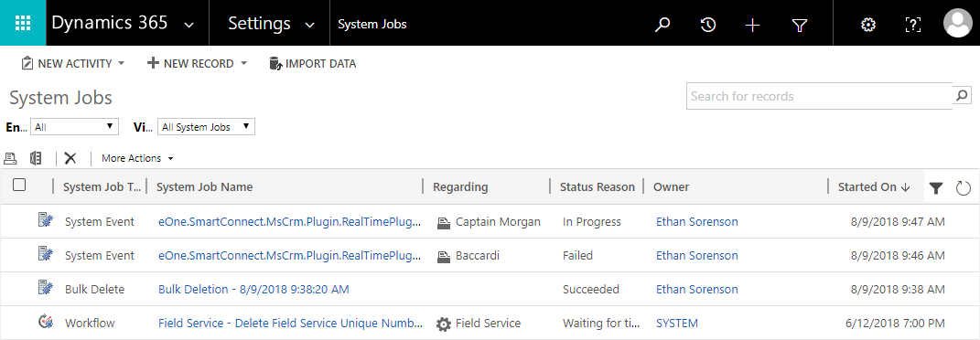Click System Event icon in Captain Morgan row
This screenshot has width=980, height=340.
click(45, 219)
